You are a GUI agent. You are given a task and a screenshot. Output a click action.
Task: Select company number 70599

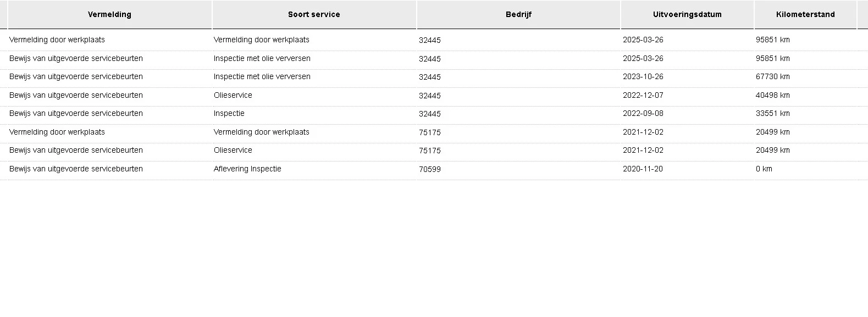tap(429, 169)
